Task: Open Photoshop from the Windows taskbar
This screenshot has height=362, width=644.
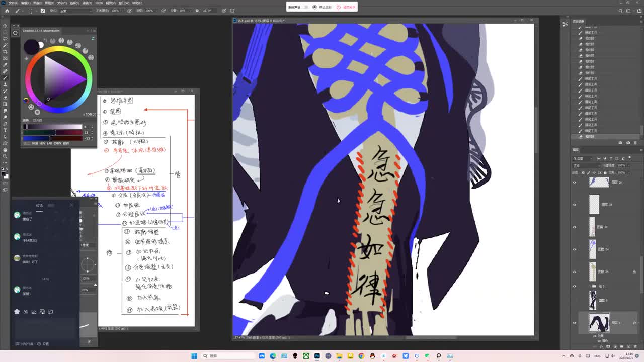Action: (x=317, y=356)
